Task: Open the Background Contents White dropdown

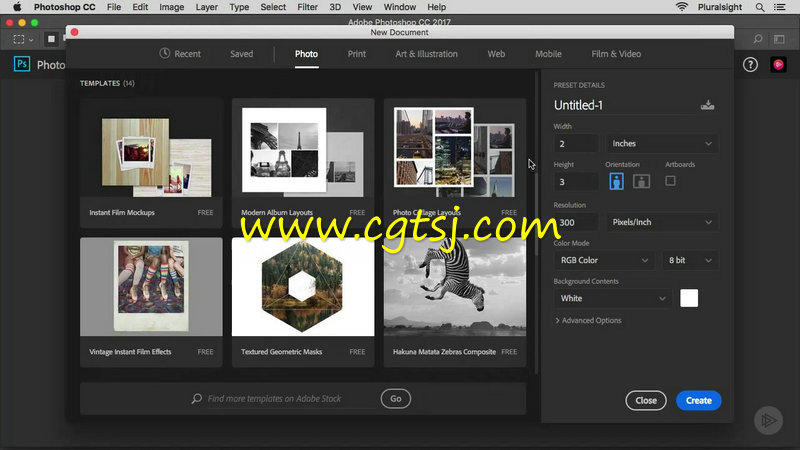Action: point(612,298)
